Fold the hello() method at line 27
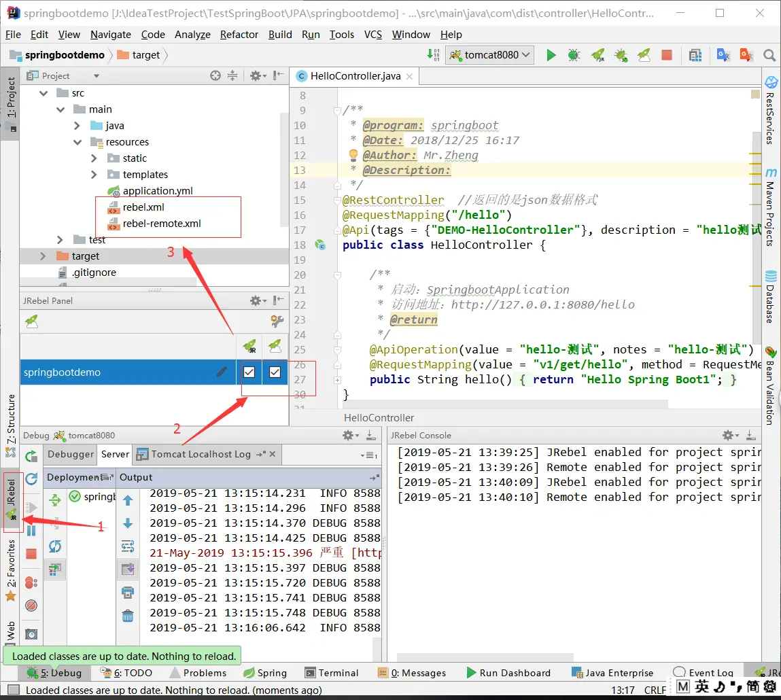This screenshot has height=700, width=781. pyautogui.click(x=337, y=380)
